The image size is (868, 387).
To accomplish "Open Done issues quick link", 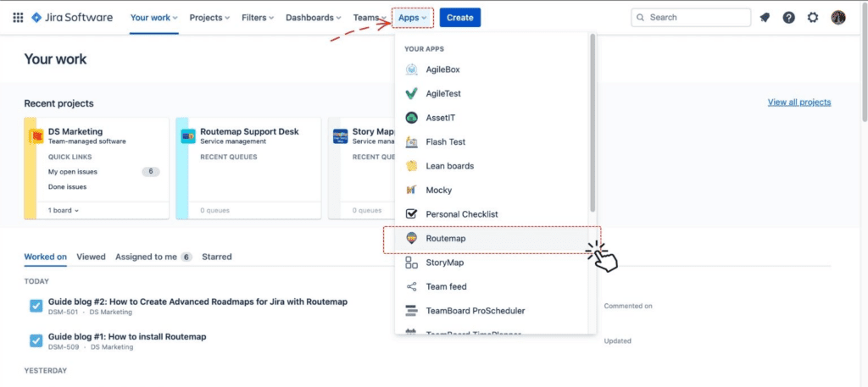I will pyautogui.click(x=67, y=187).
